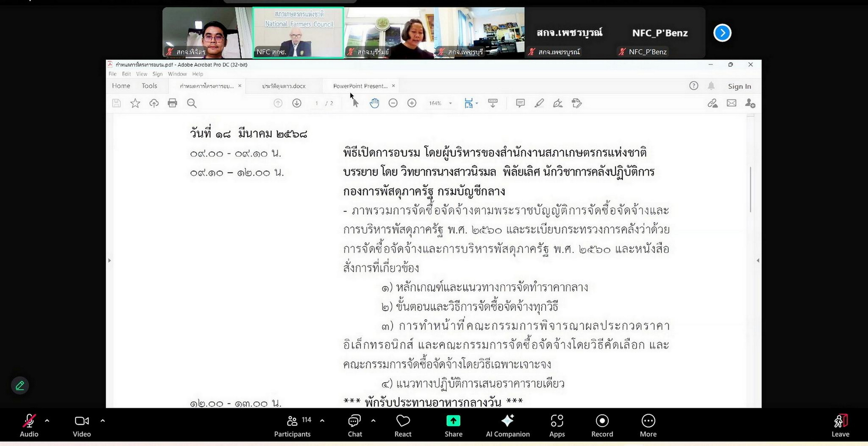Open the More options in Zoom
This screenshot has height=446, width=868.
[x=648, y=426]
